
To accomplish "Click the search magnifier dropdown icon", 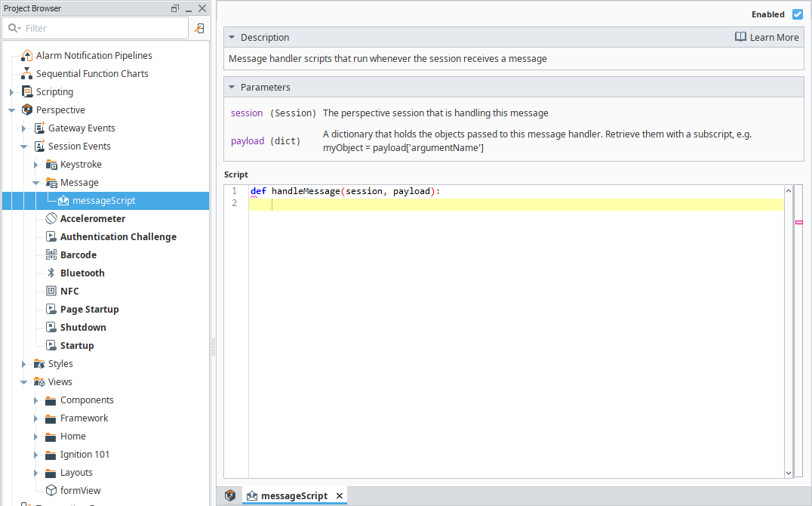I will coord(14,28).
